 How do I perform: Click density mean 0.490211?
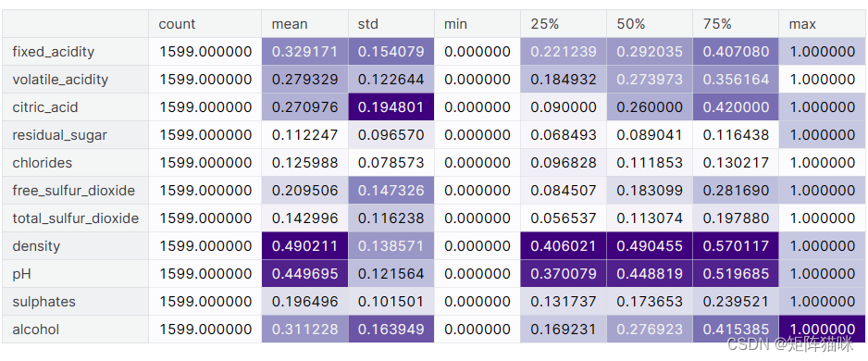point(305,246)
